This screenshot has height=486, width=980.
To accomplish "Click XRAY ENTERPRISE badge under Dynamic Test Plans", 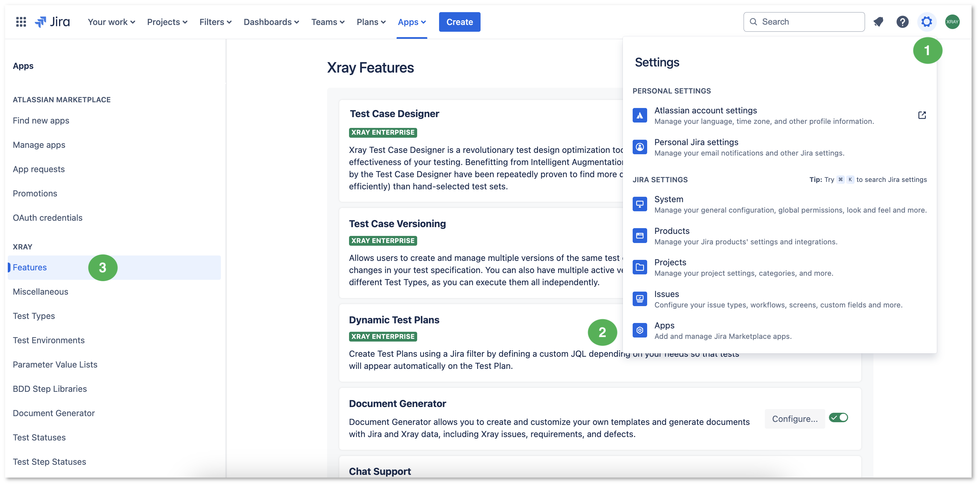I will point(383,337).
